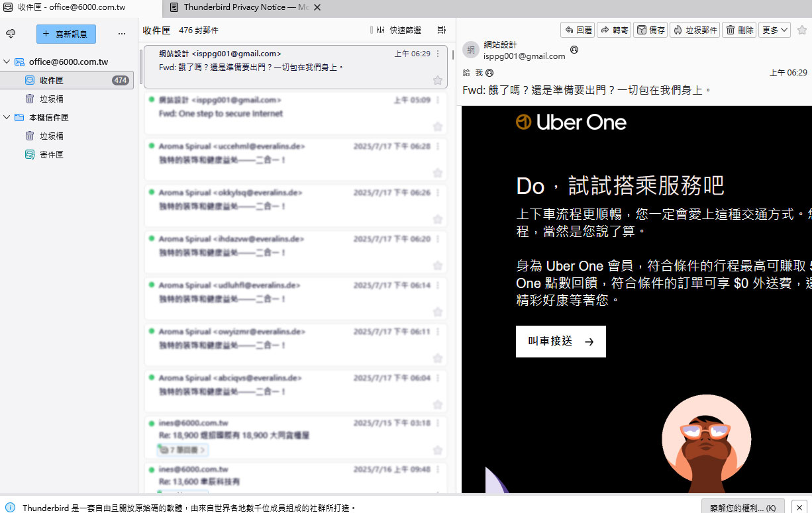Dismiss the Thunderbird rights notification bar
Viewport: 812px width, 513px height.
pos(799,508)
